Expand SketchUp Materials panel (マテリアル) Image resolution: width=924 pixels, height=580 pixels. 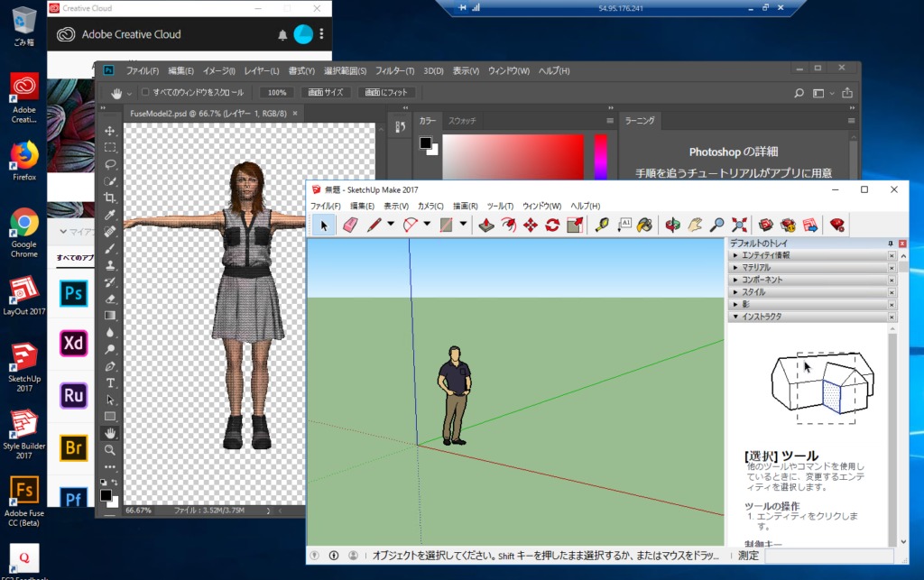click(811, 268)
